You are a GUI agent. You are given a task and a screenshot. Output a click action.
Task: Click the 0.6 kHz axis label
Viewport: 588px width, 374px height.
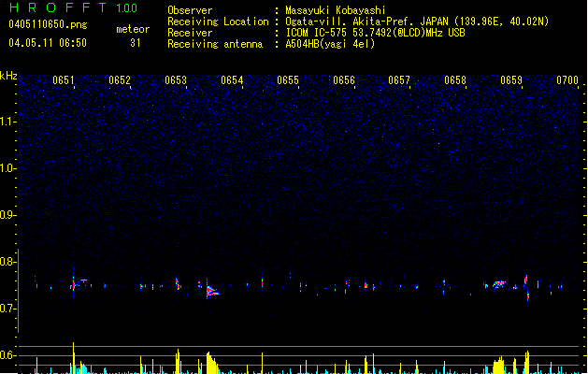7,355
